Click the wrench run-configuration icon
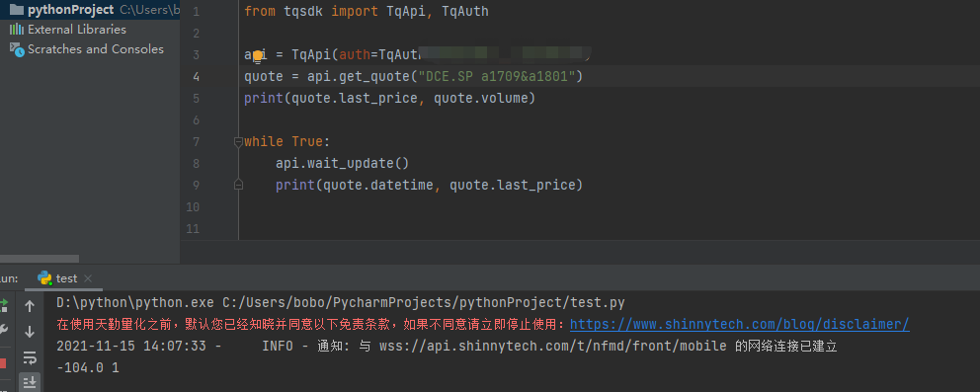 click(x=3, y=330)
